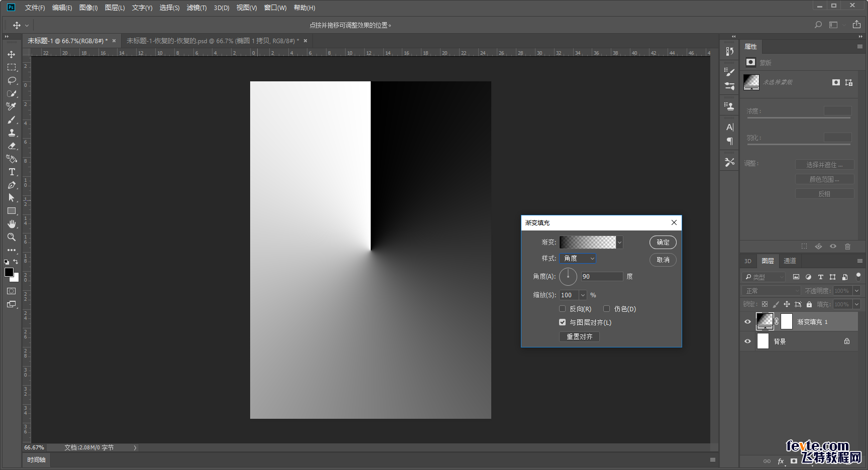Toggle lock position icon in Layers
This screenshot has width=868, height=470.
(787, 304)
